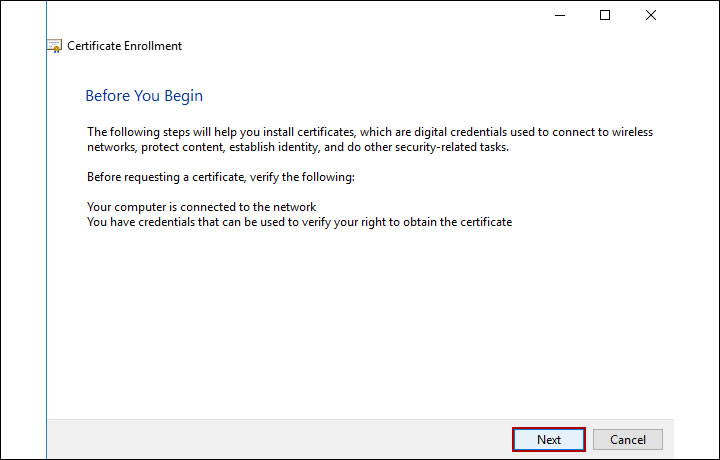Click the gray footer bar left of Next
Image resolution: width=720 pixels, height=460 pixels.
[280, 439]
